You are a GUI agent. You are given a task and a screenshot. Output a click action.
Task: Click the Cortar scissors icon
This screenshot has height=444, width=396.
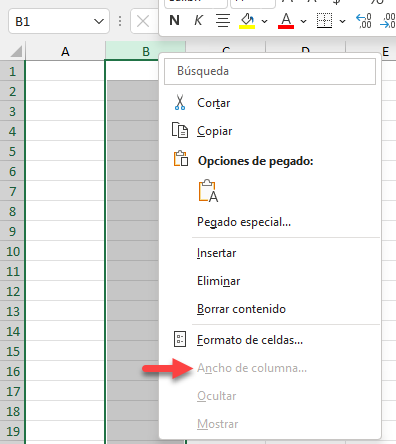tap(180, 103)
